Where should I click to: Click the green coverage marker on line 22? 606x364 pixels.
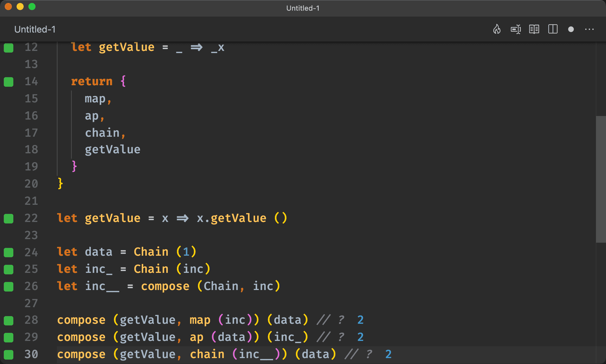[9, 219]
